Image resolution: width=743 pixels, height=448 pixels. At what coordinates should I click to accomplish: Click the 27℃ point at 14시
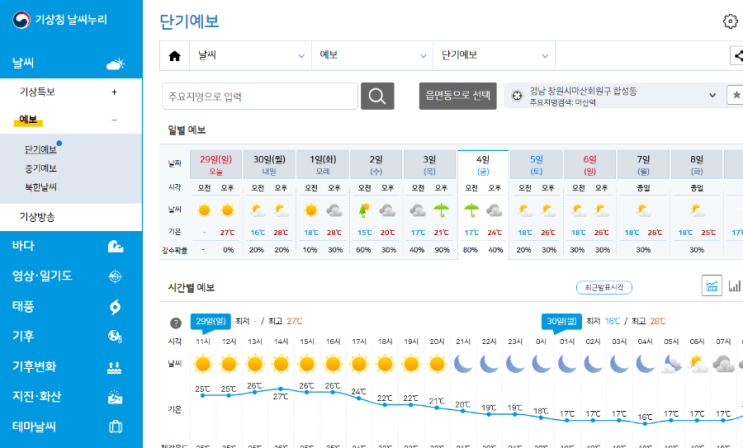click(281, 389)
